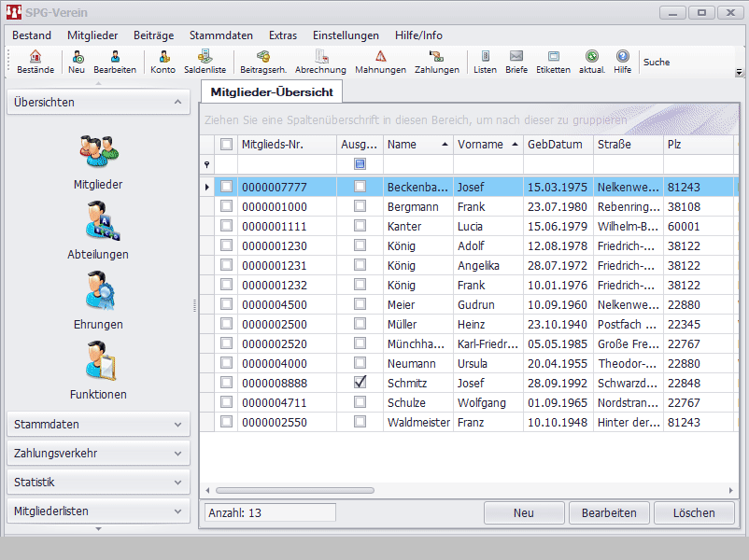Open Zahlungen from the toolbar
The image size is (749, 560).
point(436,62)
